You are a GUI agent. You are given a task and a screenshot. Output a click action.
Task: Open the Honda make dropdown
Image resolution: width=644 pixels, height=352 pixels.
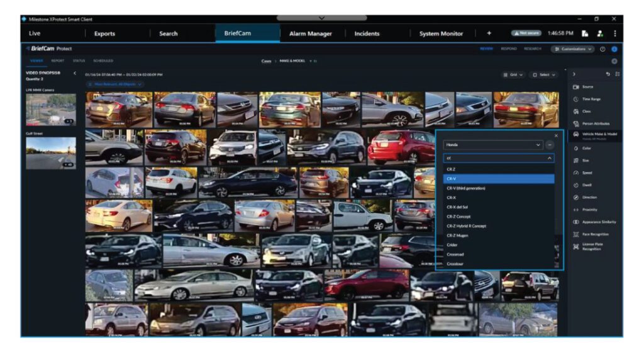[x=493, y=145]
